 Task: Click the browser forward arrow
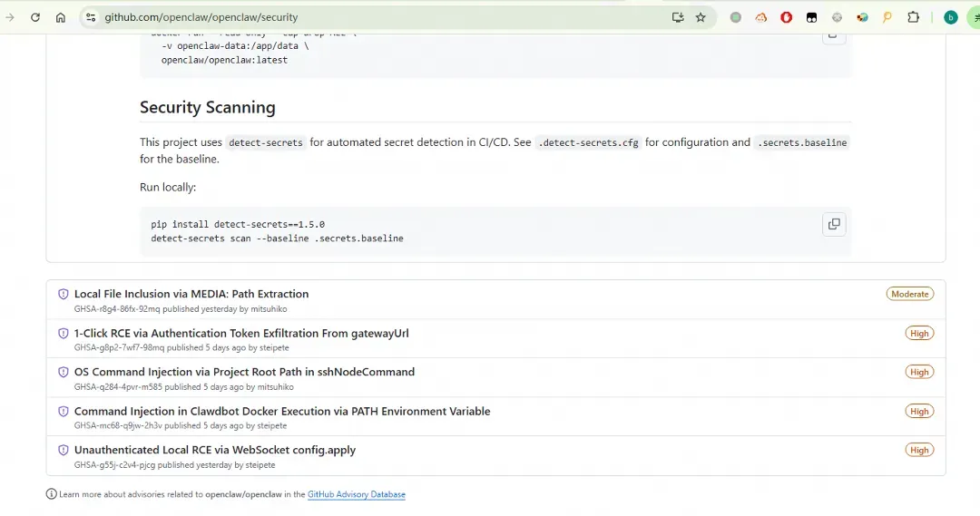tap(10, 17)
